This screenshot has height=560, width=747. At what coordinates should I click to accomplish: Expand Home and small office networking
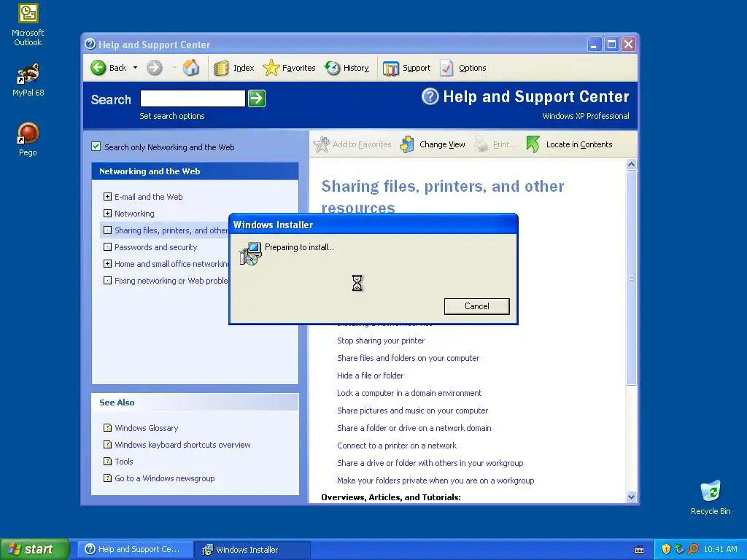pyautogui.click(x=108, y=264)
